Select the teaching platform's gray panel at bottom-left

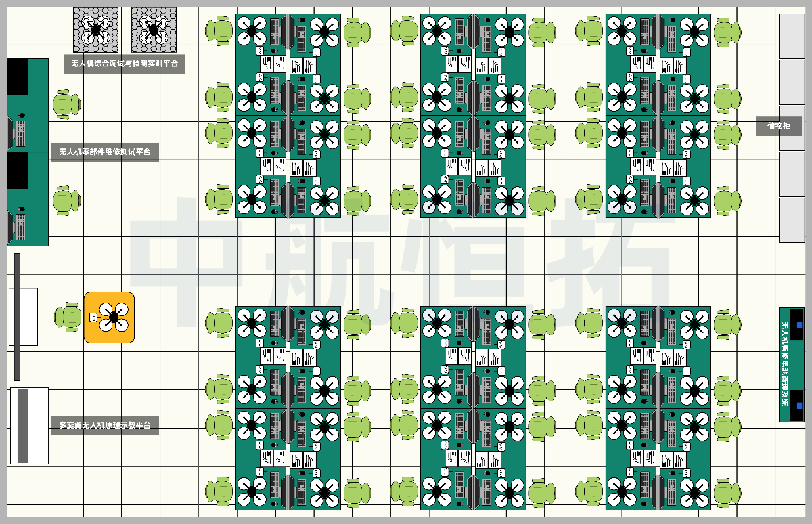23,426
